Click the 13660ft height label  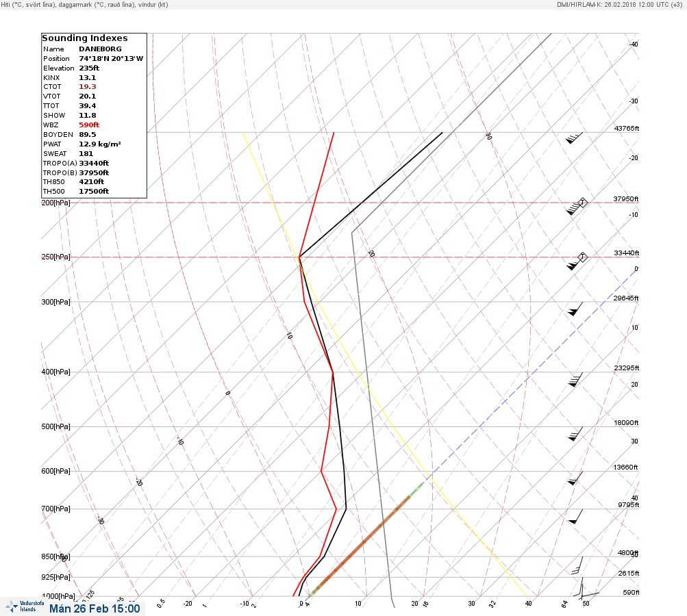click(x=625, y=467)
